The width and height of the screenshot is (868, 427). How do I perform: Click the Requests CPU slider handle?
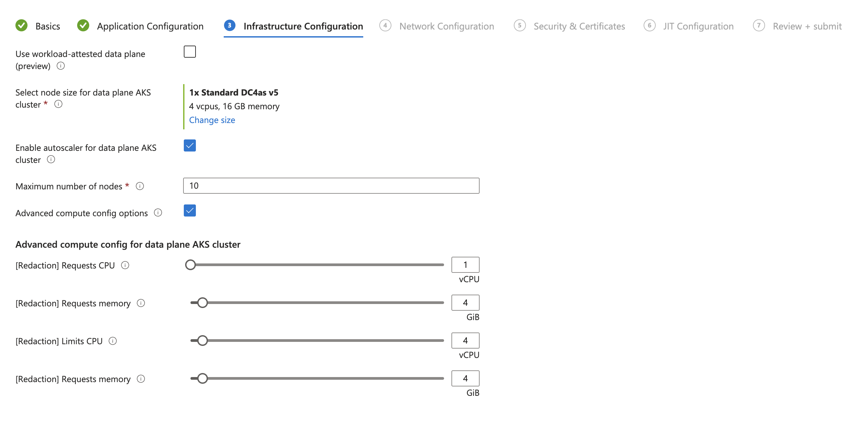click(x=191, y=265)
